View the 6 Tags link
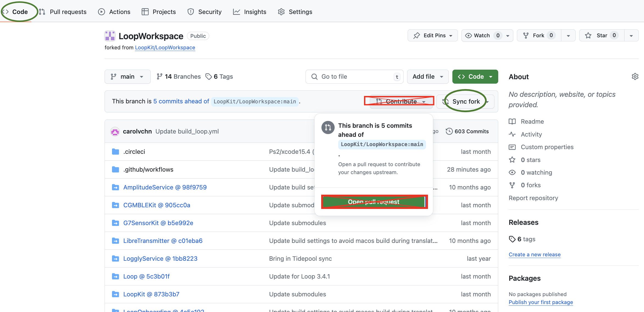The image size is (644, 312). click(219, 76)
